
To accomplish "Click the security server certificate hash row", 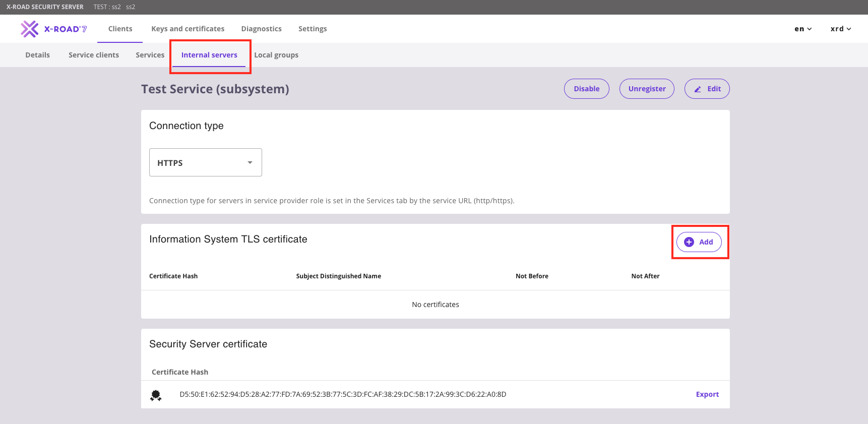I will coord(436,394).
